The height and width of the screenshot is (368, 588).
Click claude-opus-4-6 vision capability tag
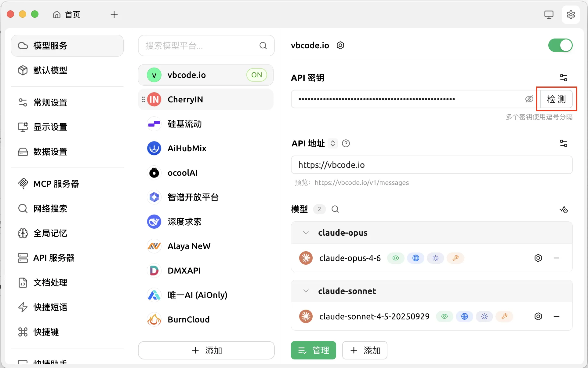pyautogui.click(x=396, y=258)
